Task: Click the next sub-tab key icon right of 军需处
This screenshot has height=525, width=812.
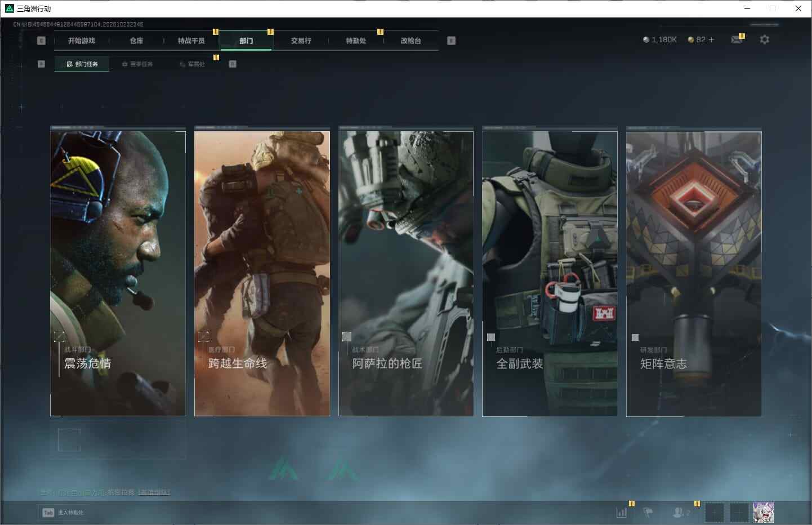Action: [233, 64]
